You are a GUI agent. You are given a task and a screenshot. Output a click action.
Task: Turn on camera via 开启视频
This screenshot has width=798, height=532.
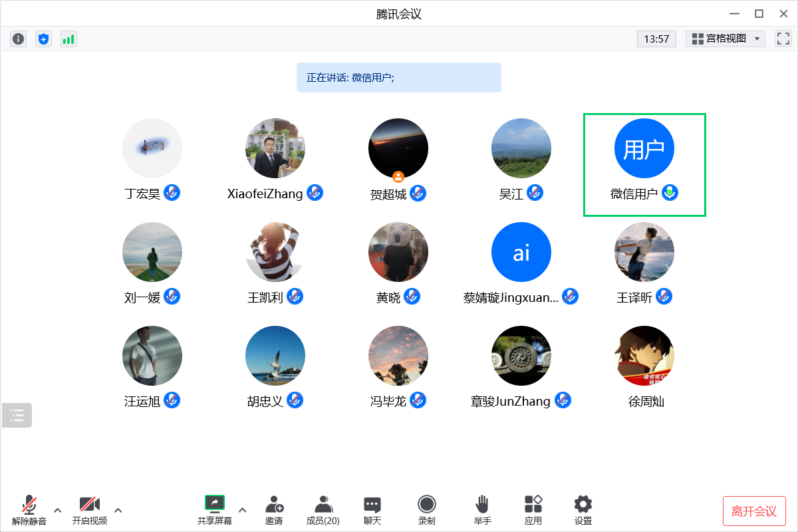click(90, 510)
